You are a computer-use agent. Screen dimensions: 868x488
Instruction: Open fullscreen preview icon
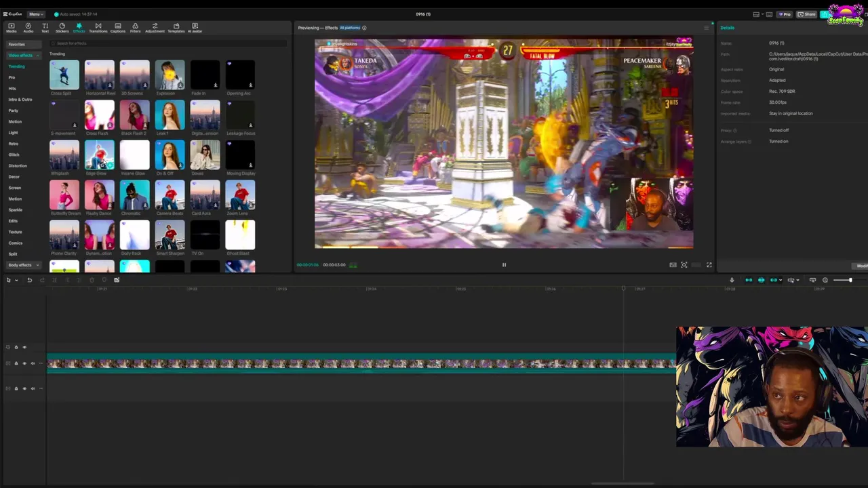click(709, 265)
